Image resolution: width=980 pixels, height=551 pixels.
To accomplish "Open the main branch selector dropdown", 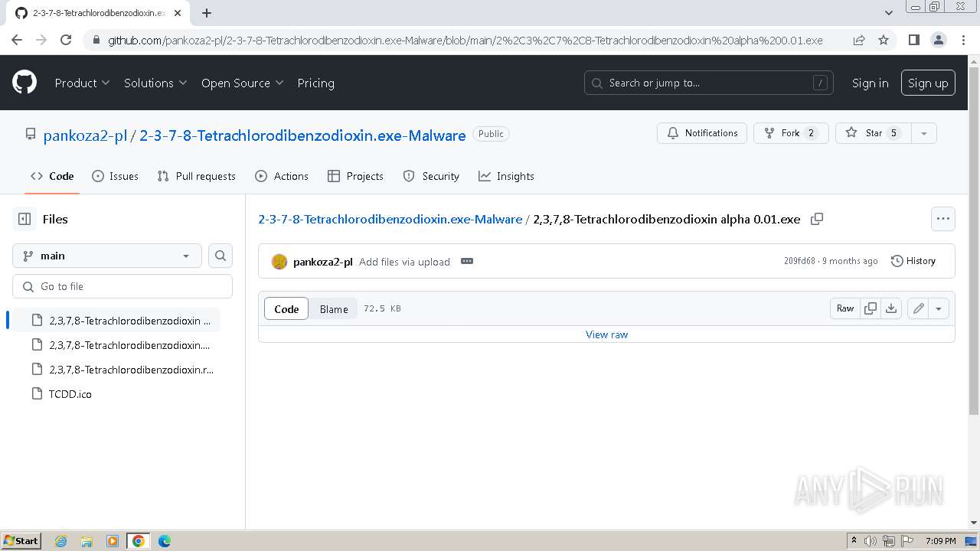I will [x=107, y=256].
